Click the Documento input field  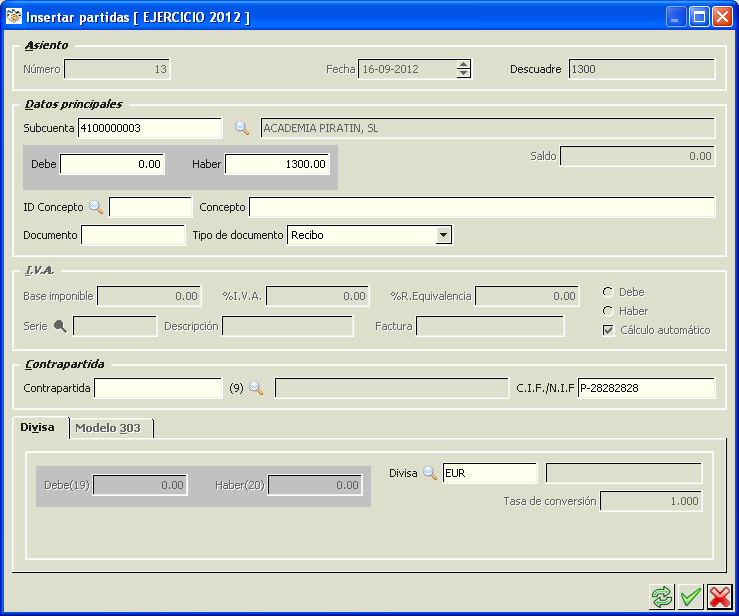pyautogui.click(x=133, y=235)
